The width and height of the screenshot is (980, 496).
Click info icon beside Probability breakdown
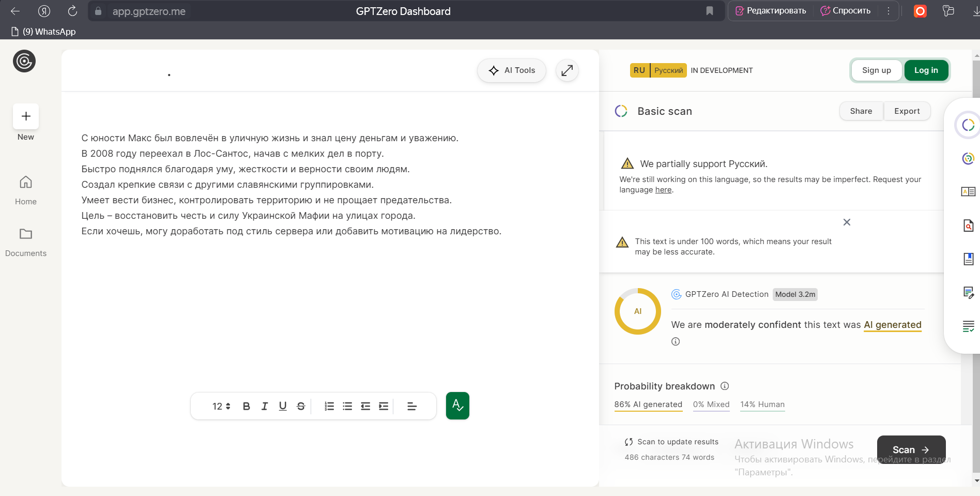click(725, 386)
